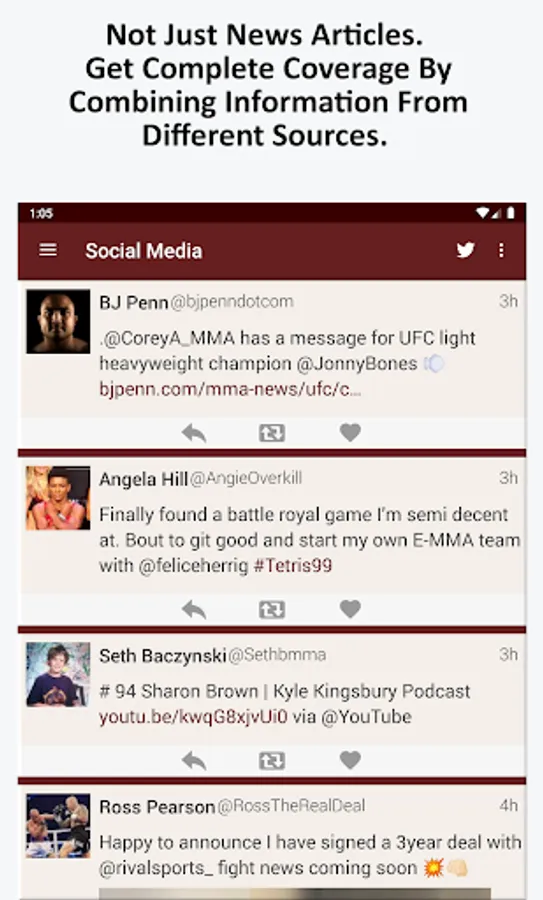Open Seth Baczynski's avatar
543x900 pixels.
58,674
